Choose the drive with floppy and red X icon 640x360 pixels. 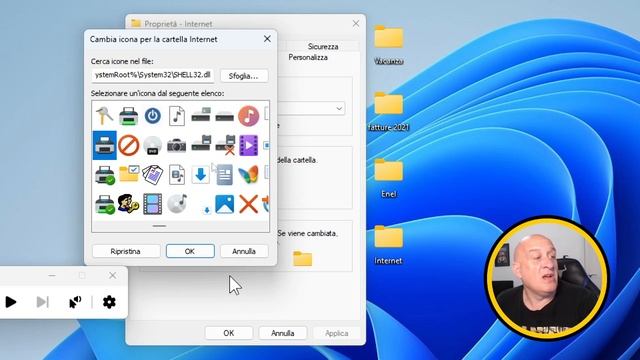[x=225, y=145]
